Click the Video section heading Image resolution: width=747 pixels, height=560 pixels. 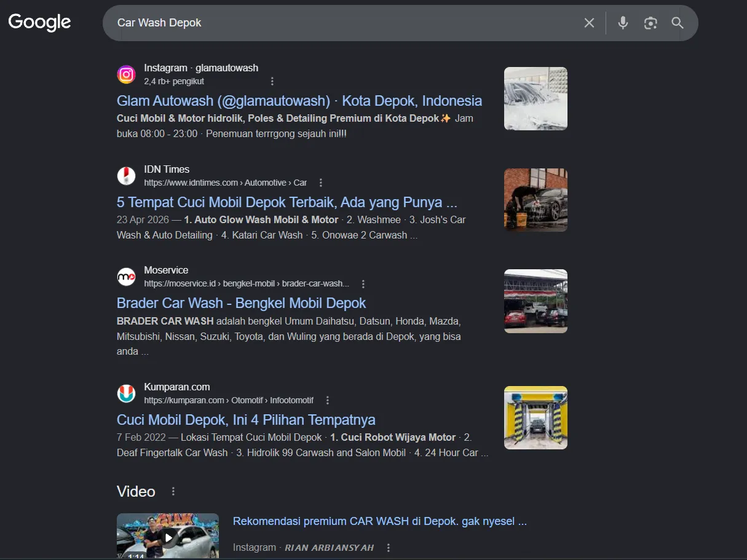pos(136,491)
